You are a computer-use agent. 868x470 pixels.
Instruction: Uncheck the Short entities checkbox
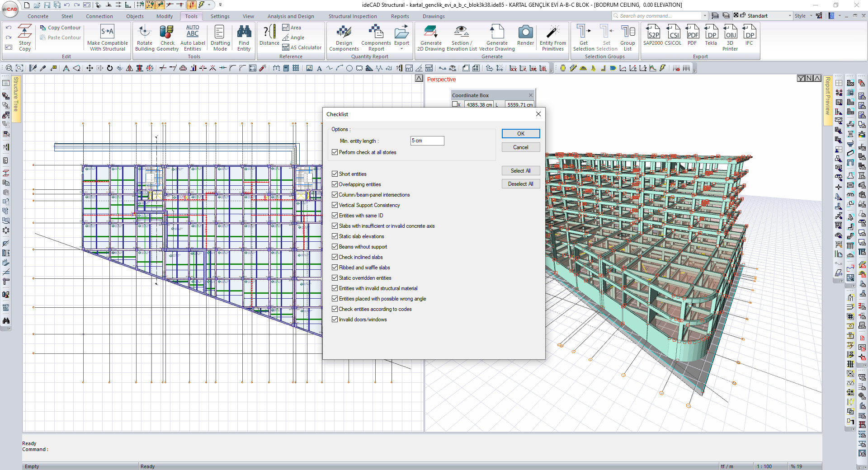(335, 174)
